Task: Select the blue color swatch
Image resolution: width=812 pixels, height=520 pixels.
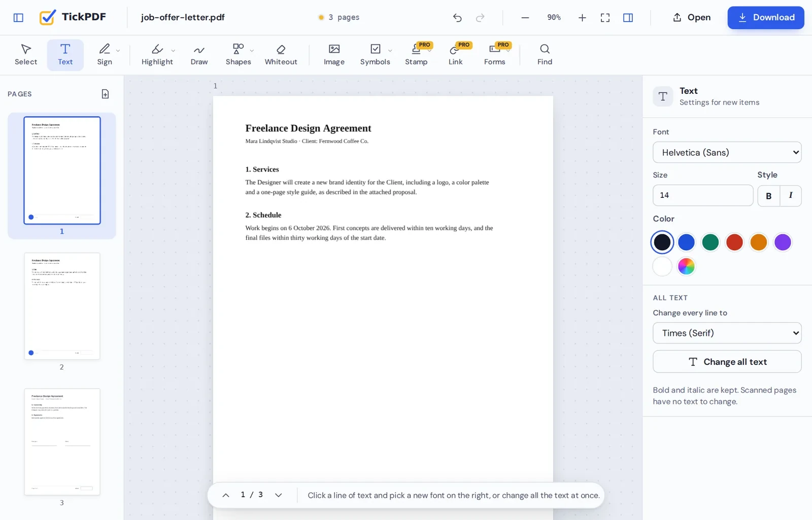Action: [686, 242]
